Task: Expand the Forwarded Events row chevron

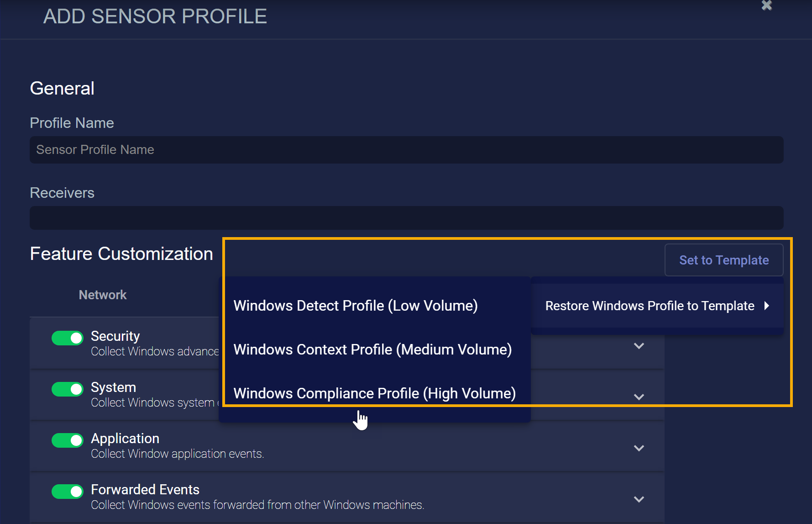Action: [639, 499]
